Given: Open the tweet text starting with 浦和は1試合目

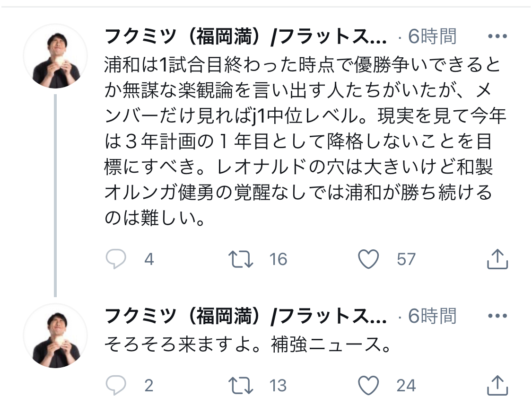Looking at the screenshot, I should [x=305, y=141].
